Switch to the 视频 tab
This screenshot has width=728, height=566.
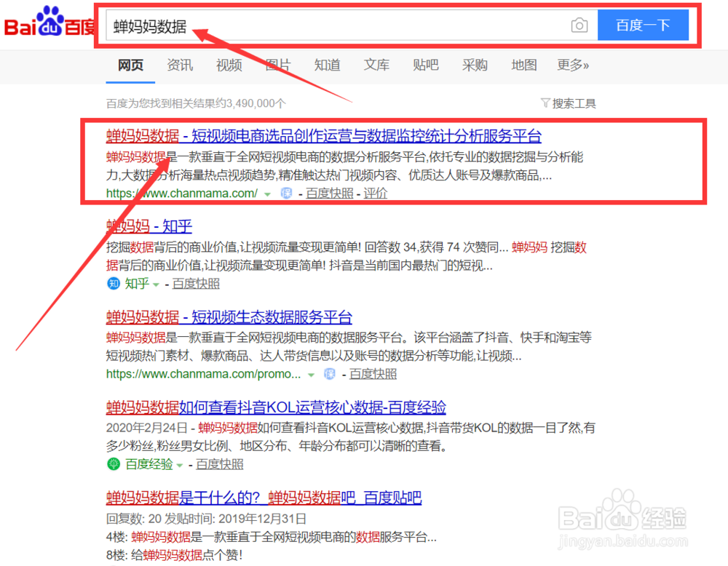(x=229, y=65)
